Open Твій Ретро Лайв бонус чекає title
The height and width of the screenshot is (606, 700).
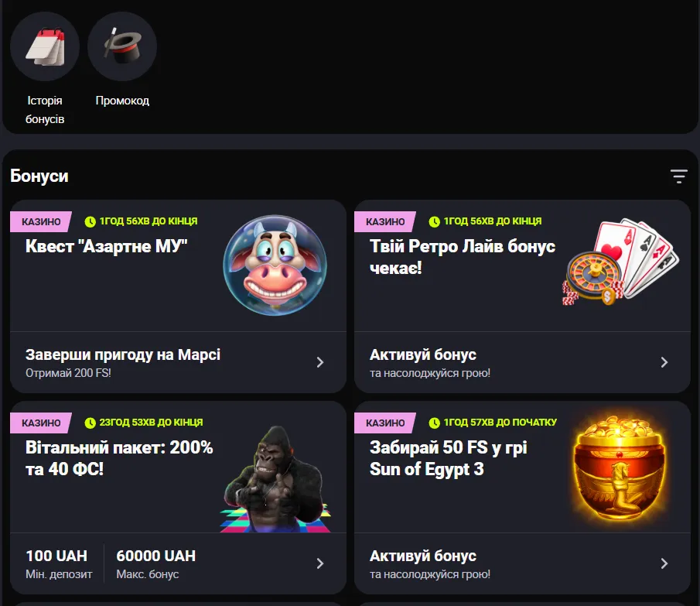tap(463, 257)
